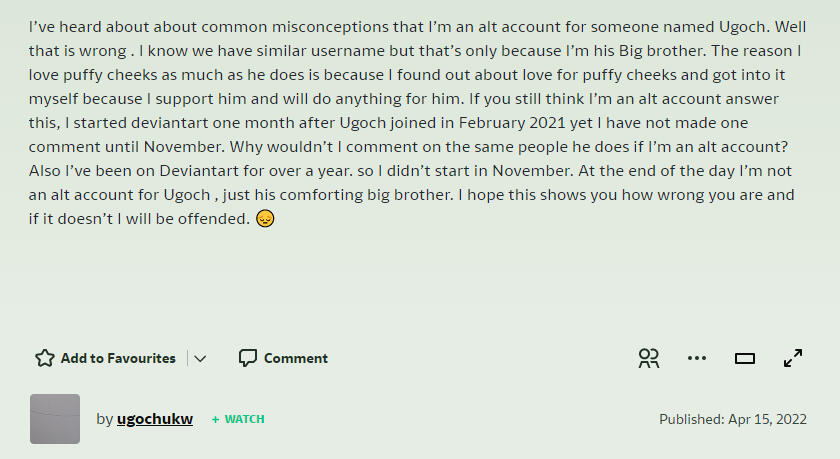
Task: Click "February 2021" in the journal text
Action: tap(512, 123)
